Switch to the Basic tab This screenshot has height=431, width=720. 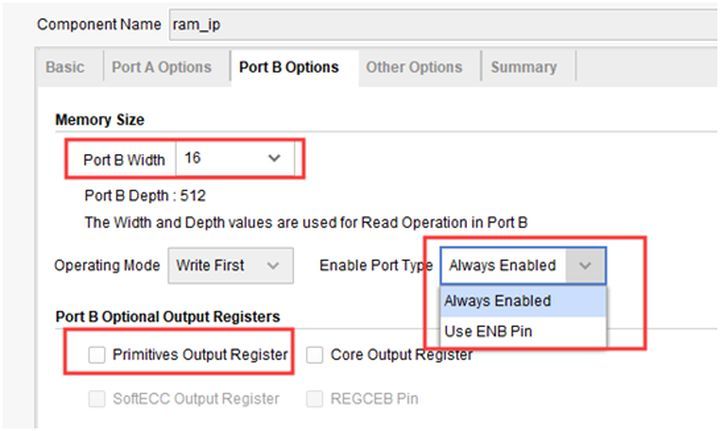pyautogui.click(x=66, y=67)
